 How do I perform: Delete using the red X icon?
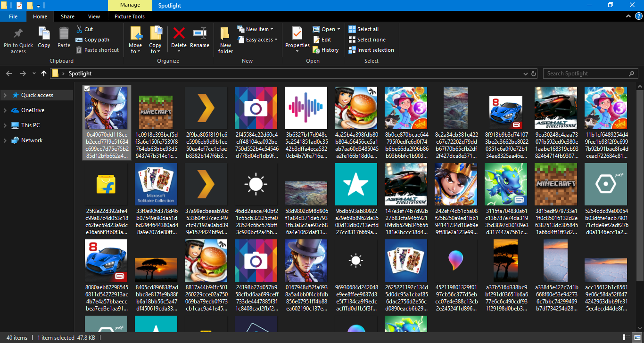click(179, 33)
